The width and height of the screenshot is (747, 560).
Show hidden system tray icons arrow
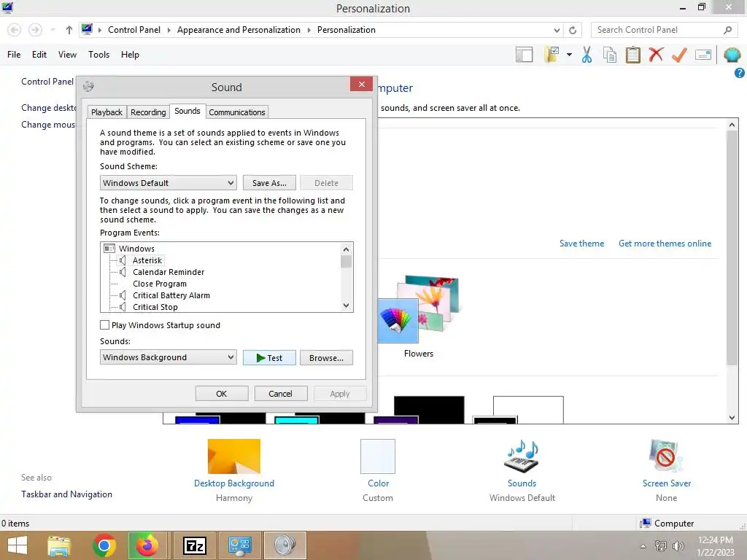coord(643,546)
